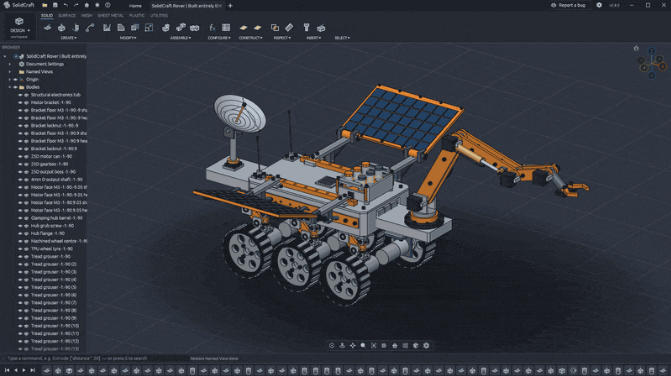671x376 pixels.
Task: Toggle visibility of the Bodies folder
Action: pos(15,87)
